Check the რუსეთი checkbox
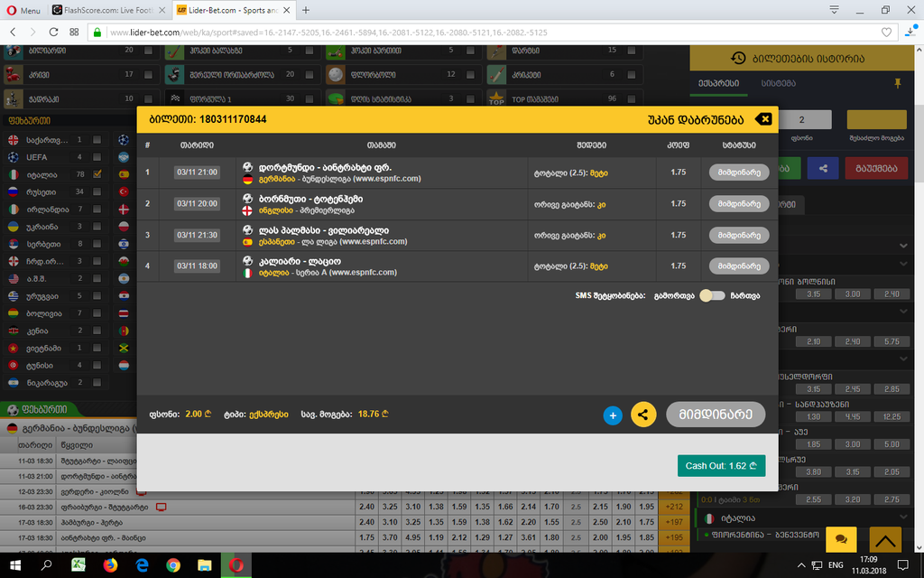924x578 pixels. click(97, 191)
